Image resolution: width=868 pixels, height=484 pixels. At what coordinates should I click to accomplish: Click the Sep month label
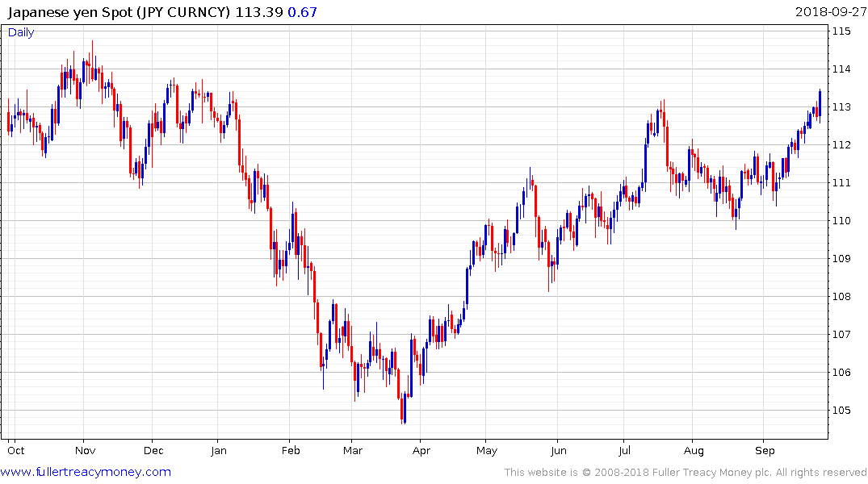click(x=765, y=451)
